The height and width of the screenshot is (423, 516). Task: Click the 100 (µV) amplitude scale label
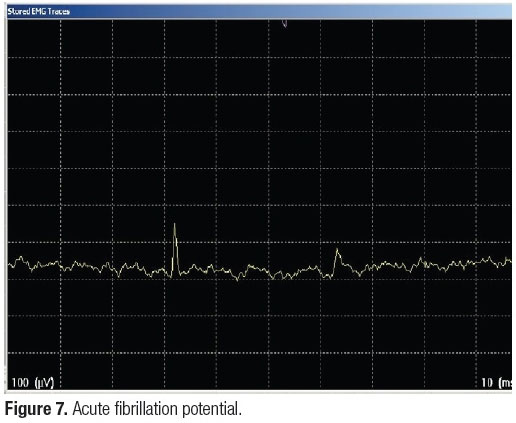coord(32,382)
